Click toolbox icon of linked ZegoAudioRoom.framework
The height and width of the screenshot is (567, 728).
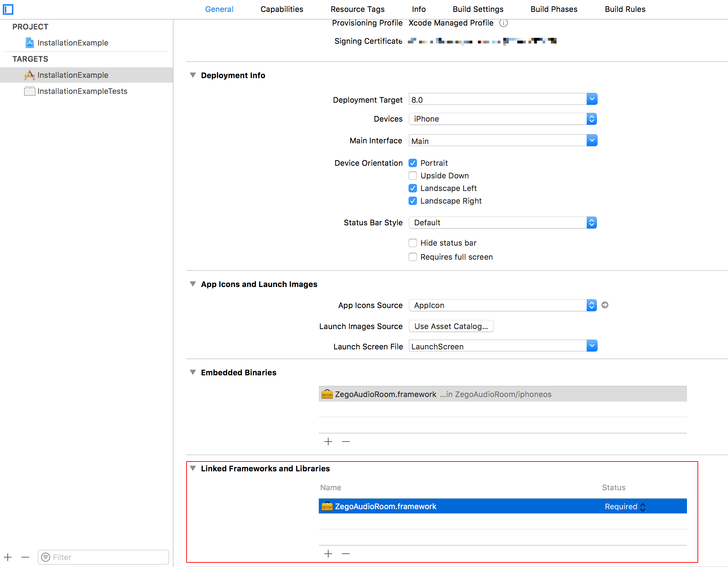(327, 506)
